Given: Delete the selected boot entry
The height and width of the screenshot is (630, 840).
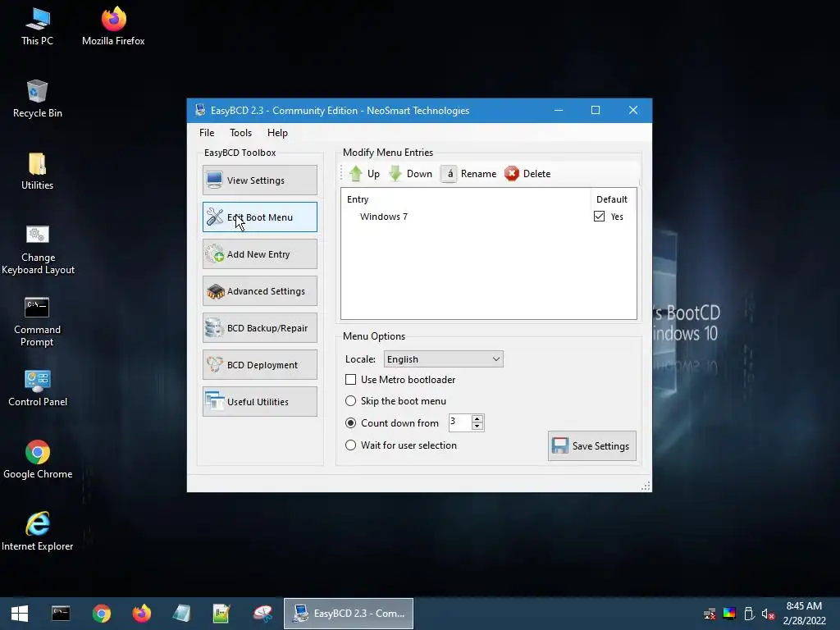Looking at the screenshot, I should coord(527,174).
